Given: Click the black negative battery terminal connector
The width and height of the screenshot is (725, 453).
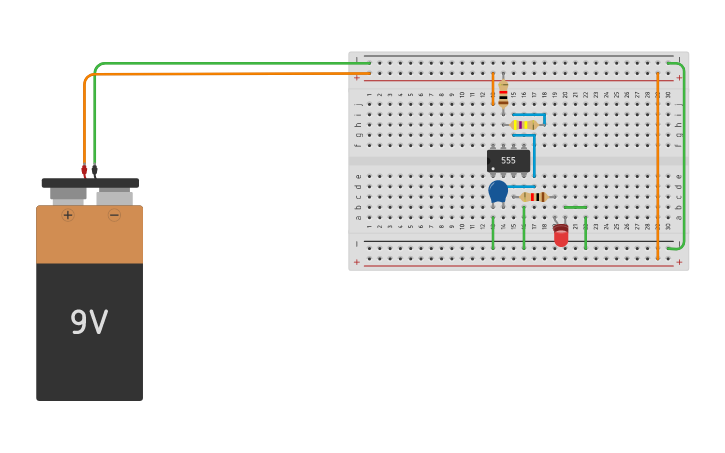Looking at the screenshot, I should coord(95,170).
